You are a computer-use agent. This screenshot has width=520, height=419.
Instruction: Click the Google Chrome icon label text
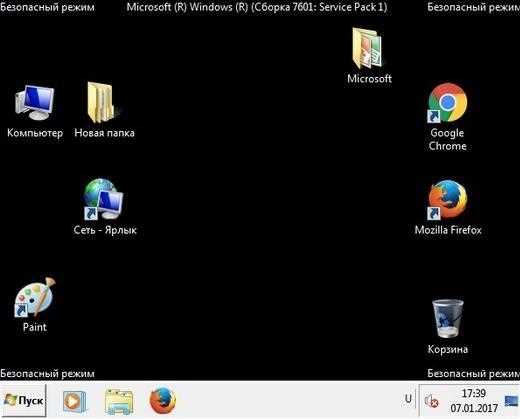tap(447, 139)
